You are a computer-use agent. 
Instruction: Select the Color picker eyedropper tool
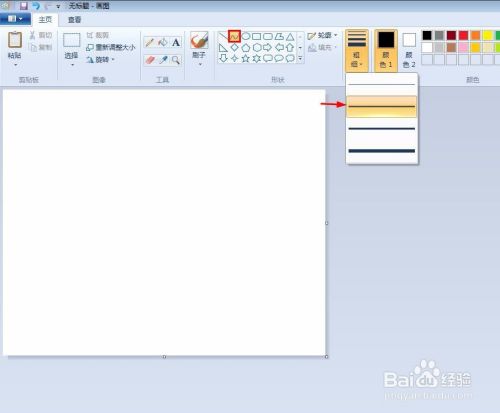[x=163, y=60]
